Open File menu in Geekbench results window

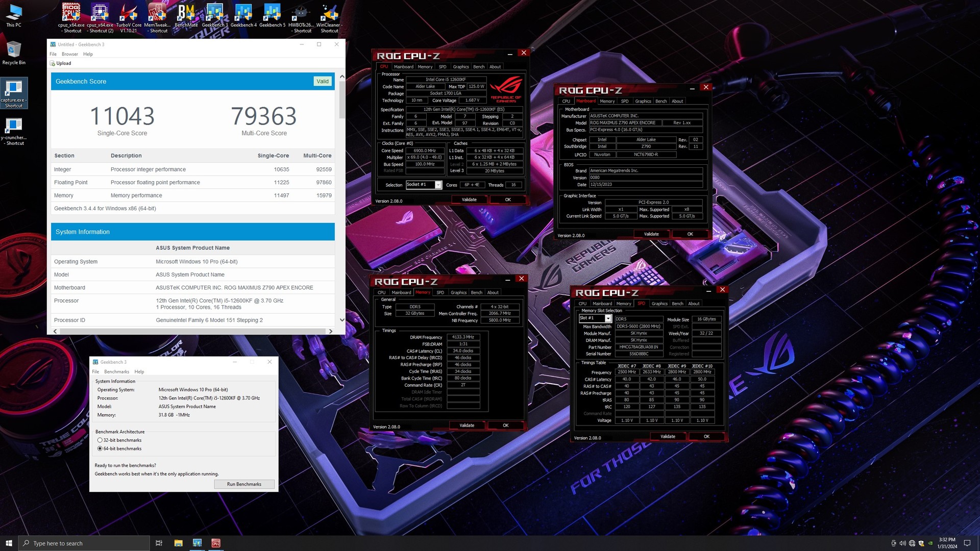pos(53,54)
